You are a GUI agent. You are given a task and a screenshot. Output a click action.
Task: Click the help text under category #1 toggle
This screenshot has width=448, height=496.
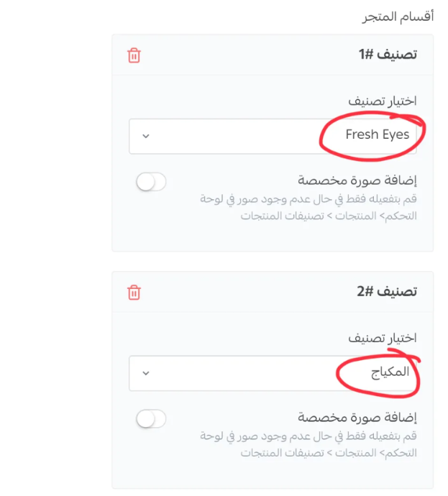(x=308, y=206)
